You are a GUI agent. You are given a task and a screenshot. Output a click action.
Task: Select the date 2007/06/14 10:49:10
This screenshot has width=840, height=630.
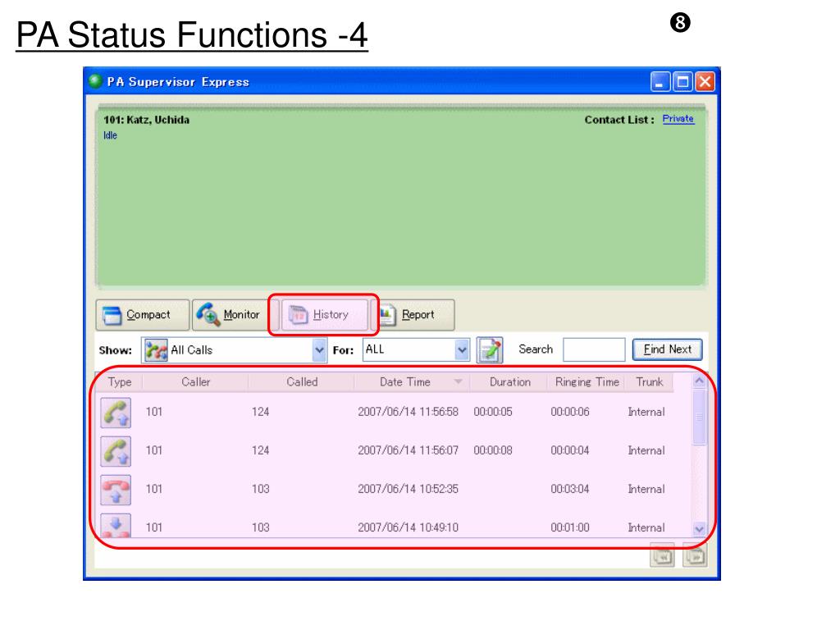pyautogui.click(x=408, y=527)
